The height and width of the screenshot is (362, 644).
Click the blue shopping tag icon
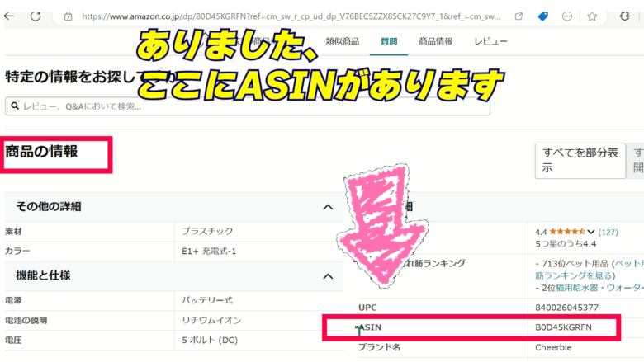click(x=542, y=16)
